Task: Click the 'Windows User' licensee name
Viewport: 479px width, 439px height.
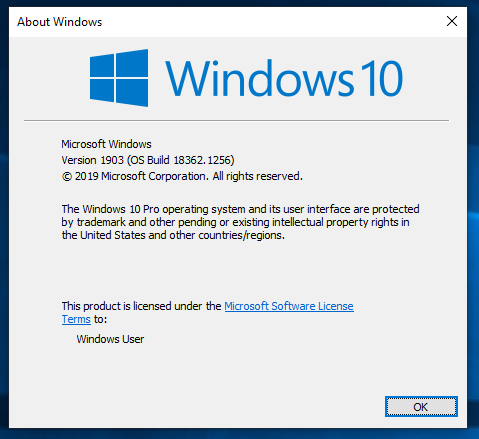Action: (x=110, y=339)
